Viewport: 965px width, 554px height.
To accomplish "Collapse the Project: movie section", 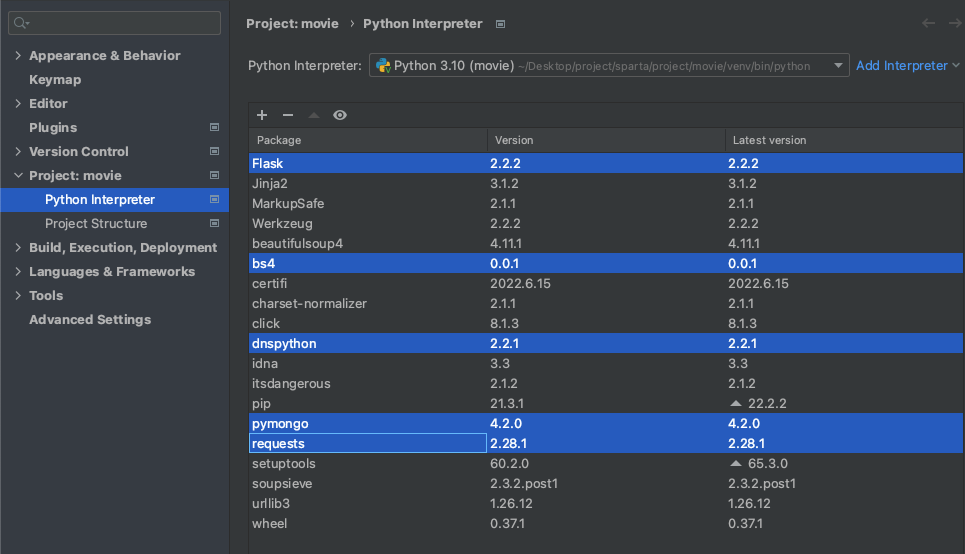I will 18,175.
